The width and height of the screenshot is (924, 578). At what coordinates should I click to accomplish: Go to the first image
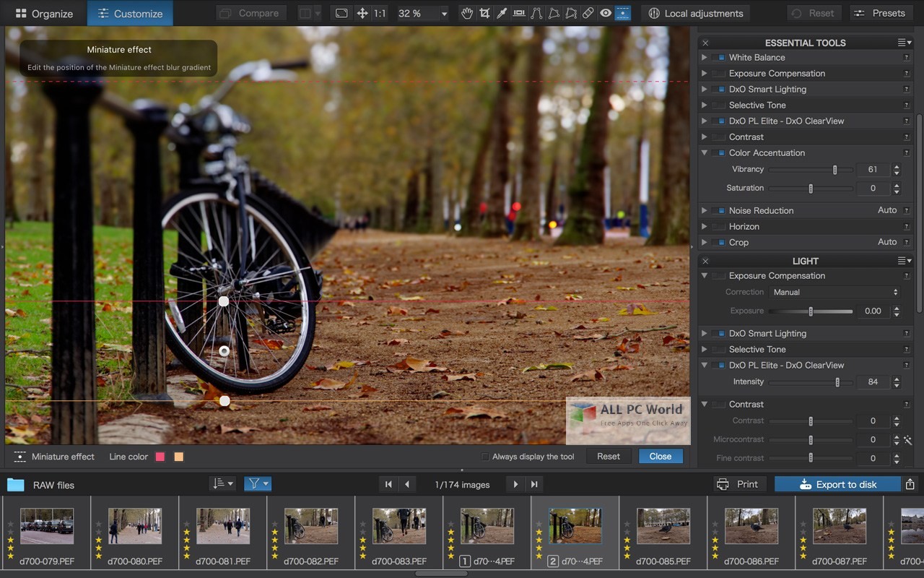click(x=388, y=484)
